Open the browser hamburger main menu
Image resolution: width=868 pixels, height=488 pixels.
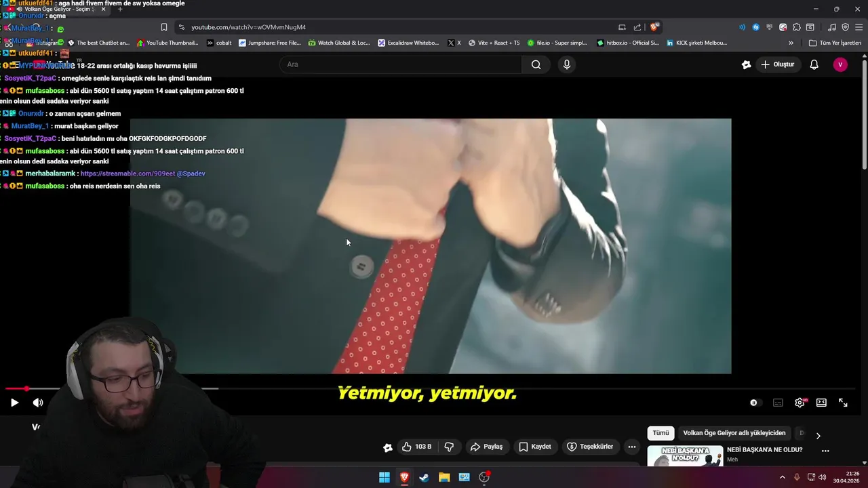859,27
